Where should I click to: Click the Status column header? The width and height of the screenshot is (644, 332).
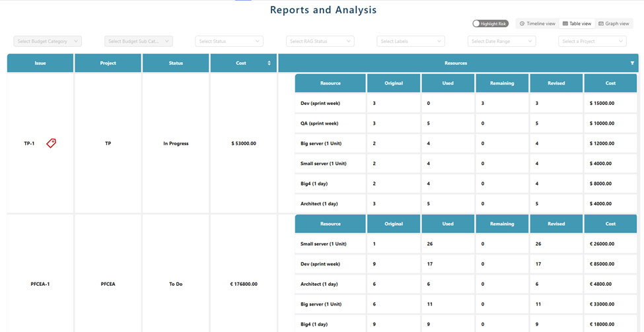point(176,63)
